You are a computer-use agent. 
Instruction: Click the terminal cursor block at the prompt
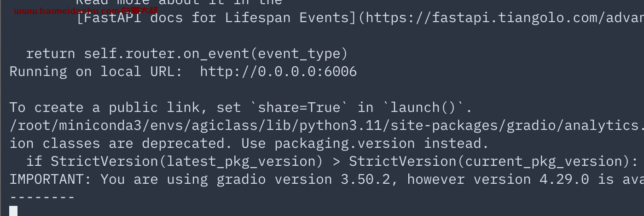pos(13,211)
